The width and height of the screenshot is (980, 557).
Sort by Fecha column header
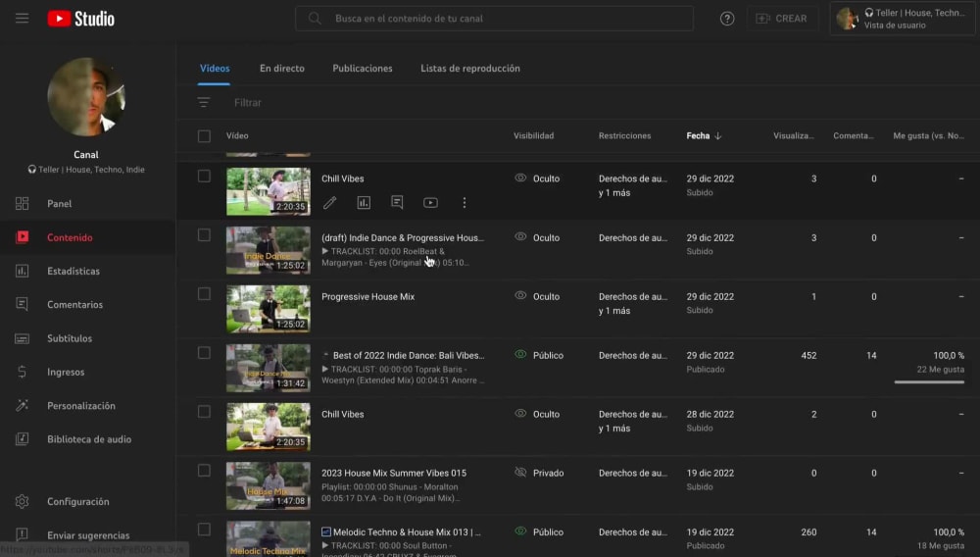tap(704, 135)
